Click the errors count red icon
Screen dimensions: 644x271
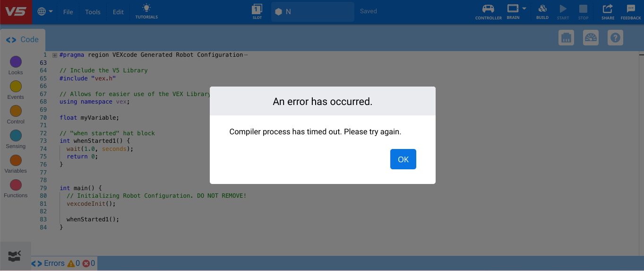point(86,263)
